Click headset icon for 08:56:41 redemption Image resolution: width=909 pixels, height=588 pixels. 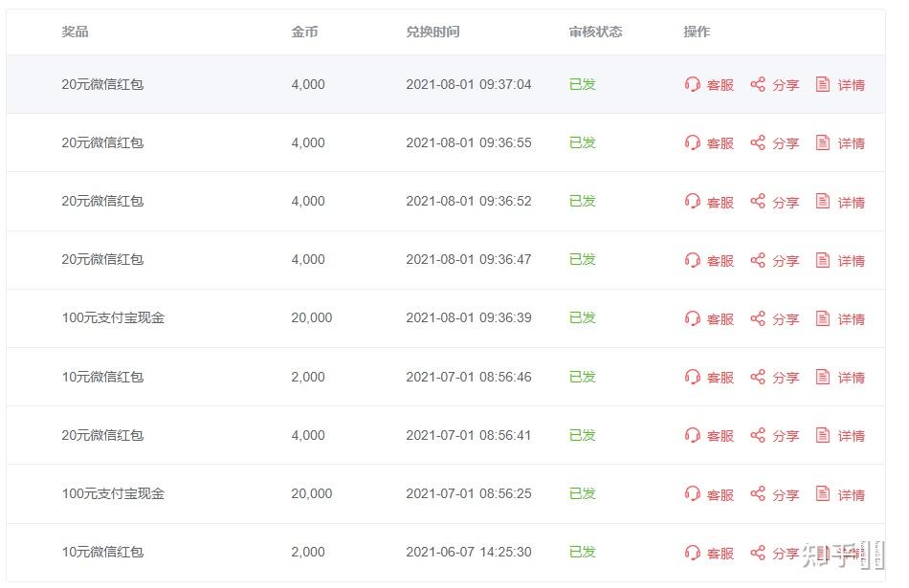tap(693, 435)
